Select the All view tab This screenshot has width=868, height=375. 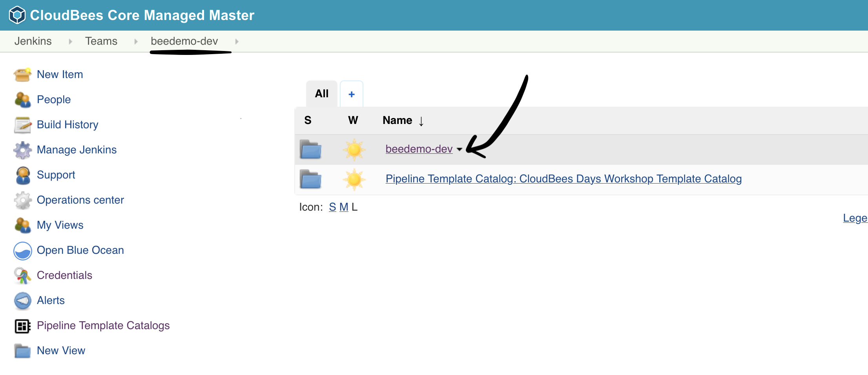coord(322,94)
